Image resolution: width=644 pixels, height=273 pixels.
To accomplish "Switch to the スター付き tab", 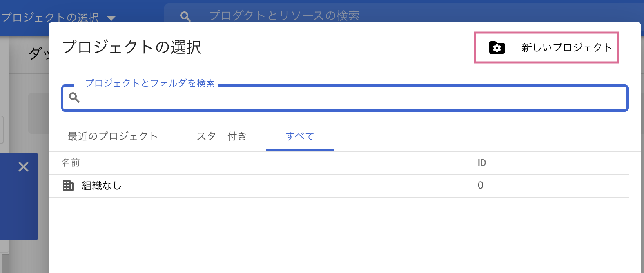I will [221, 136].
